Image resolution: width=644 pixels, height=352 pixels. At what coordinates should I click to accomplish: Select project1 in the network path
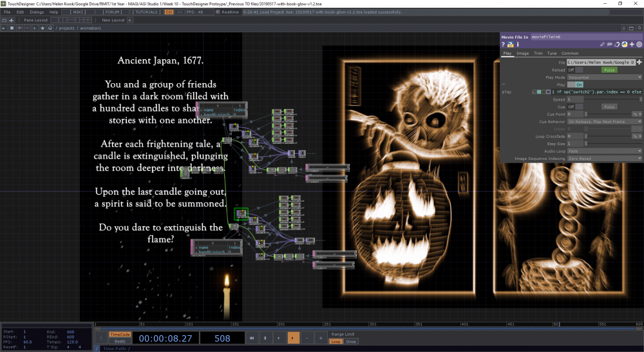[66, 28]
